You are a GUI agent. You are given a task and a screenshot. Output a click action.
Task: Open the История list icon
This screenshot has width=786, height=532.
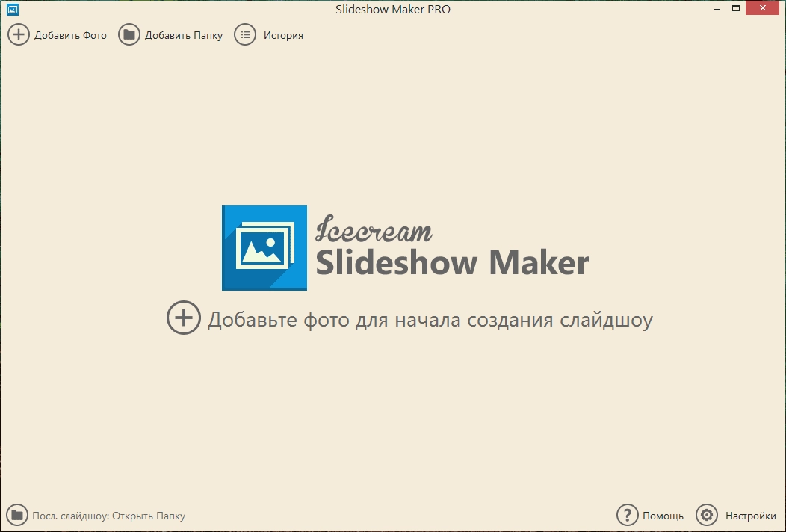coord(245,34)
